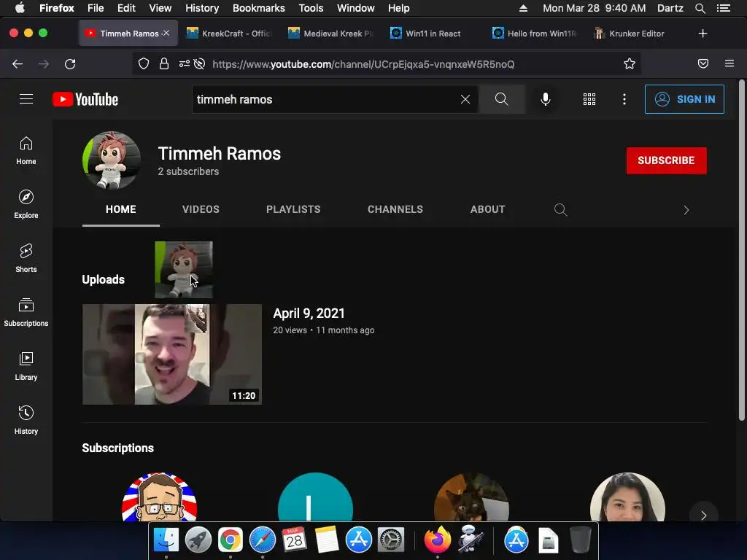Open System Preferences from the Dock
This screenshot has width=747, height=560.
tap(391, 540)
